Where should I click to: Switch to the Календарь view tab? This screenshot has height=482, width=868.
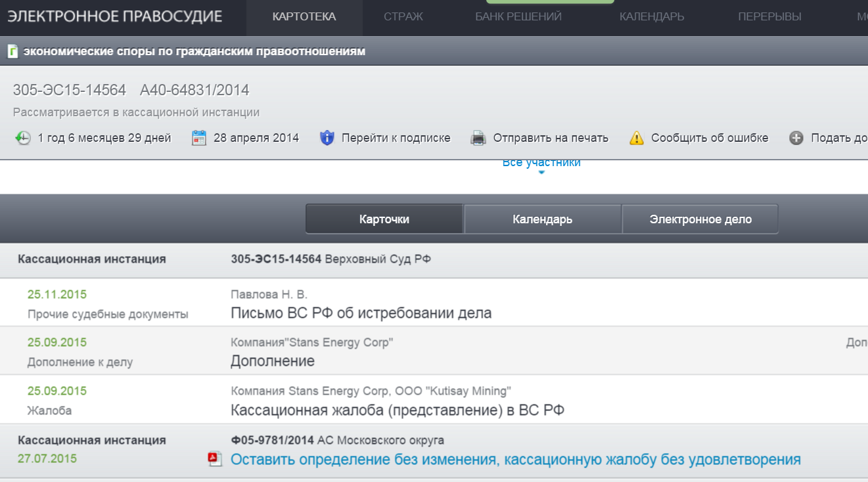[542, 219]
